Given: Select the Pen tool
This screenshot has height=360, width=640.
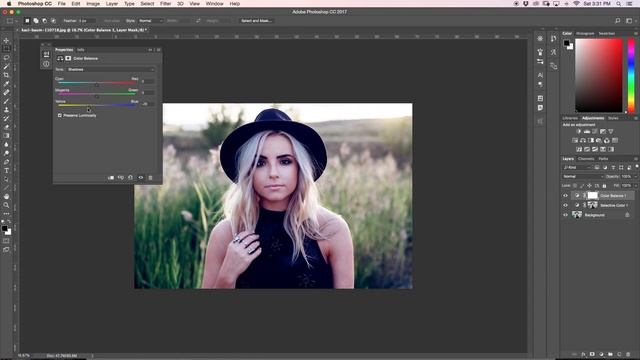Looking at the screenshot, I should pyautogui.click(x=6, y=162).
